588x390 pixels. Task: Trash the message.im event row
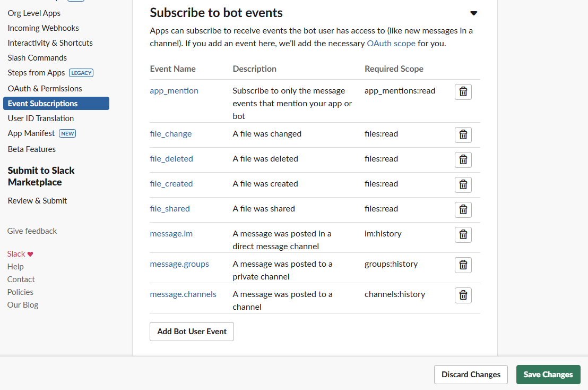pyautogui.click(x=463, y=235)
